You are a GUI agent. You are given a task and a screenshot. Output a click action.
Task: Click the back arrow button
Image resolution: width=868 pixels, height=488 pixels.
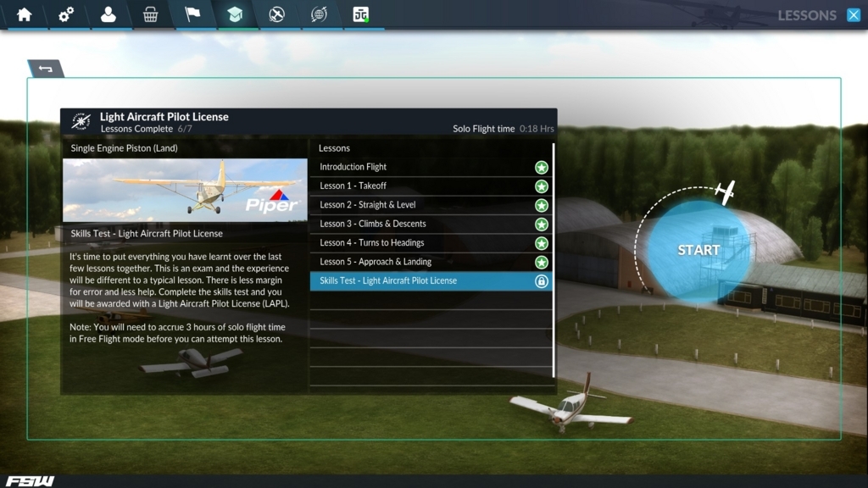coord(46,69)
